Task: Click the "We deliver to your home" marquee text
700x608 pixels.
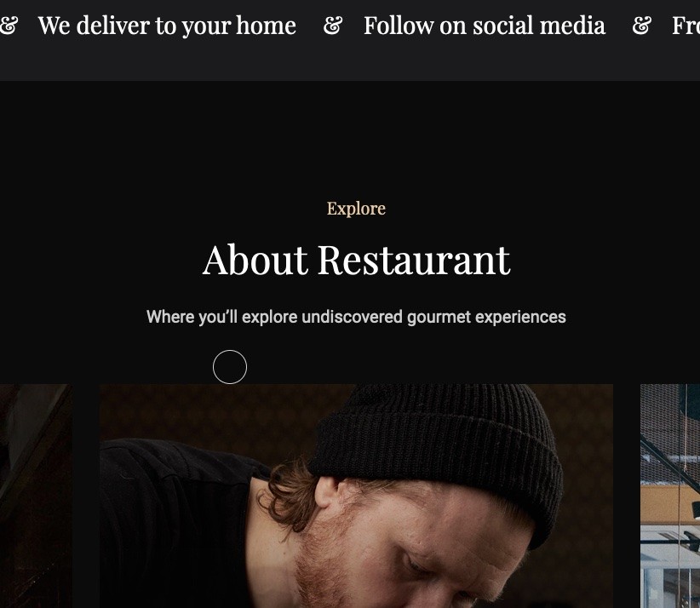Action: pos(167,26)
